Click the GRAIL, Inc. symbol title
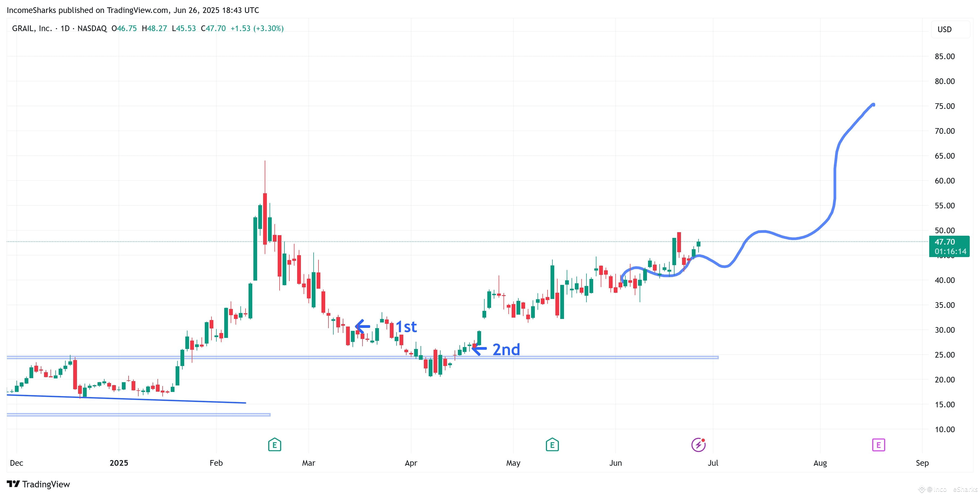Viewport: 980px width, 496px height. (x=32, y=29)
